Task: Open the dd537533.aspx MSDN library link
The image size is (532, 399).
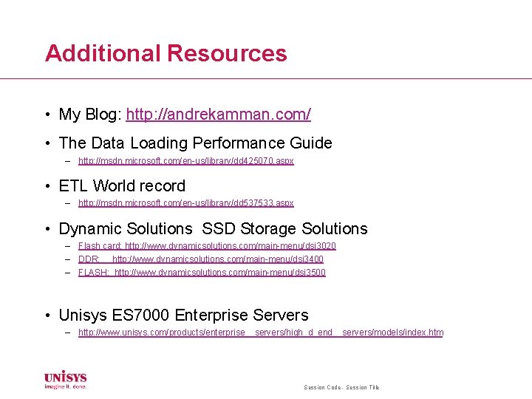Action: click(x=186, y=203)
